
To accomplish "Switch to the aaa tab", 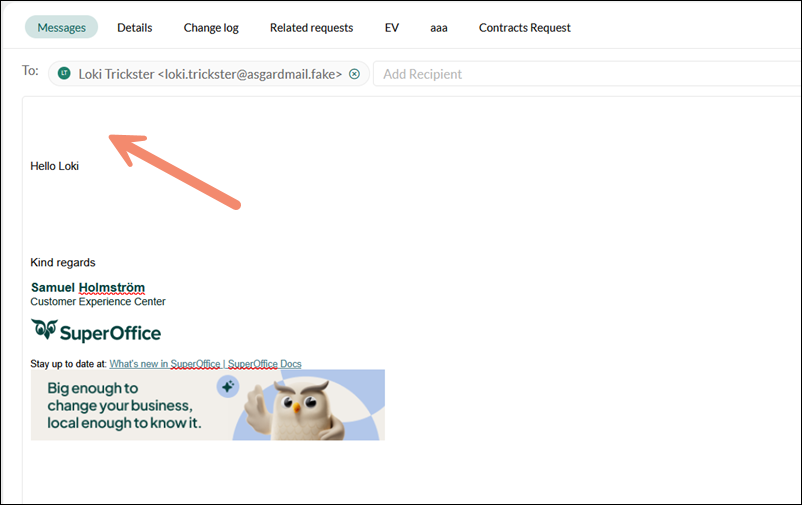I will 438,27.
